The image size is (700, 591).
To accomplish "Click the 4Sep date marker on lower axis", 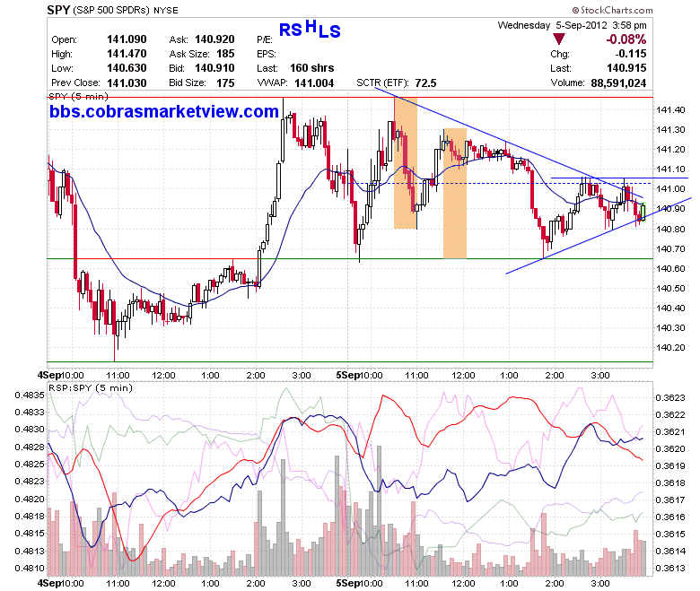I will point(48,583).
